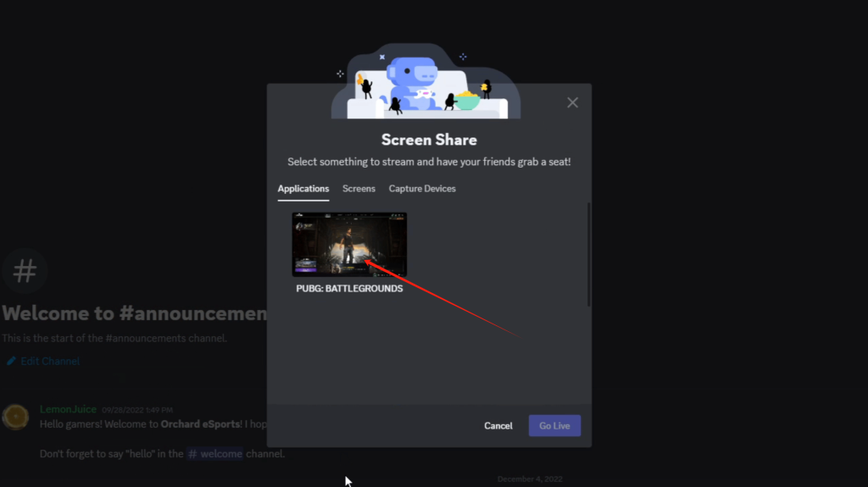
Task: Open LemonJuice's avatar in chat
Action: pyautogui.click(x=15, y=417)
